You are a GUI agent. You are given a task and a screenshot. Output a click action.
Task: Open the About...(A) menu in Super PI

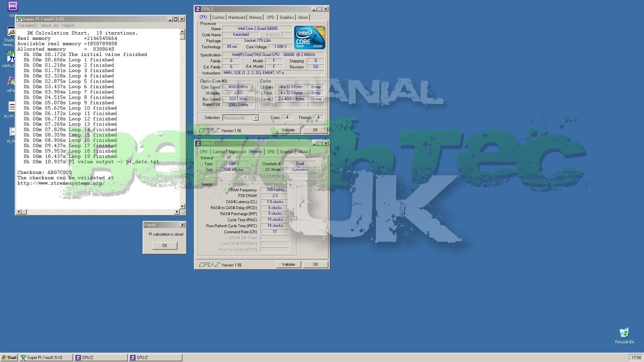[x=50, y=25]
